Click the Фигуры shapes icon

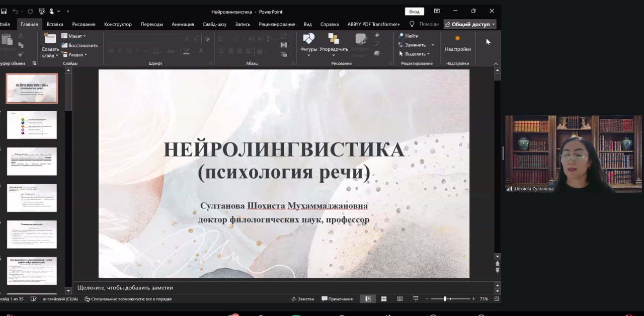click(308, 39)
